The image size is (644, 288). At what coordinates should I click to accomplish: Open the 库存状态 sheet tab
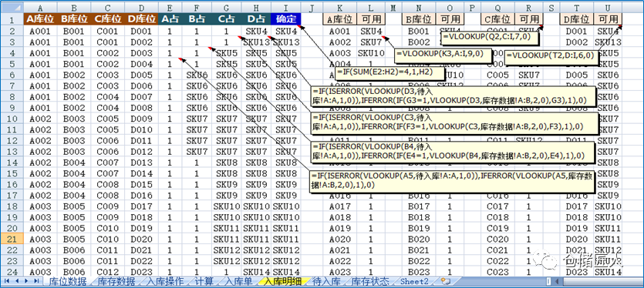coord(371,281)
